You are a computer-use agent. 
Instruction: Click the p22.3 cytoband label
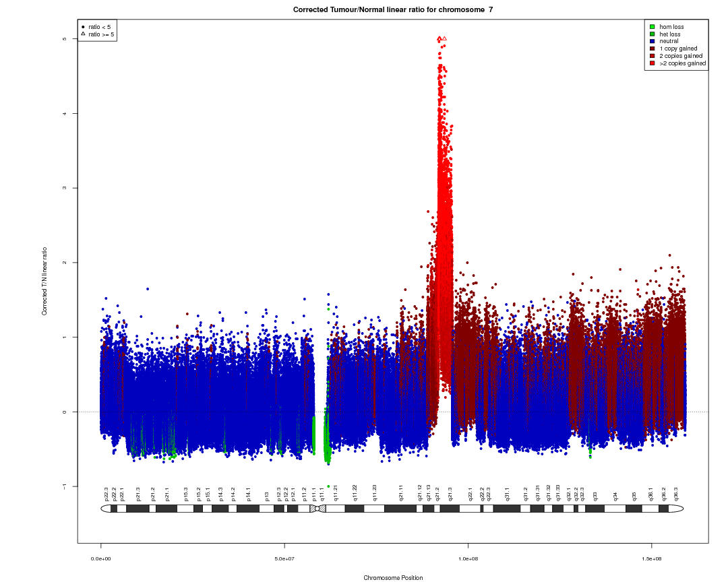click(107, 494)
